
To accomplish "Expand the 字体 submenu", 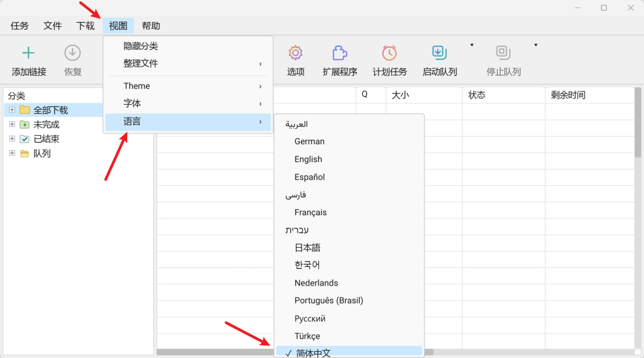I will pos(188,104).
